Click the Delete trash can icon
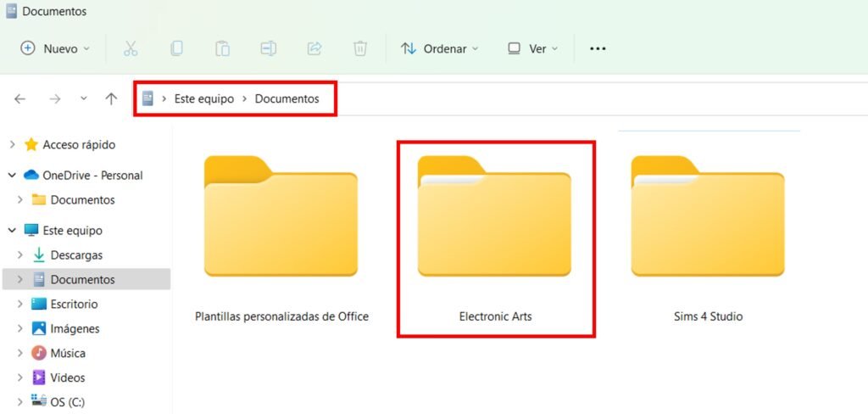This screenshot has height=414, width=868. (360, 48)
